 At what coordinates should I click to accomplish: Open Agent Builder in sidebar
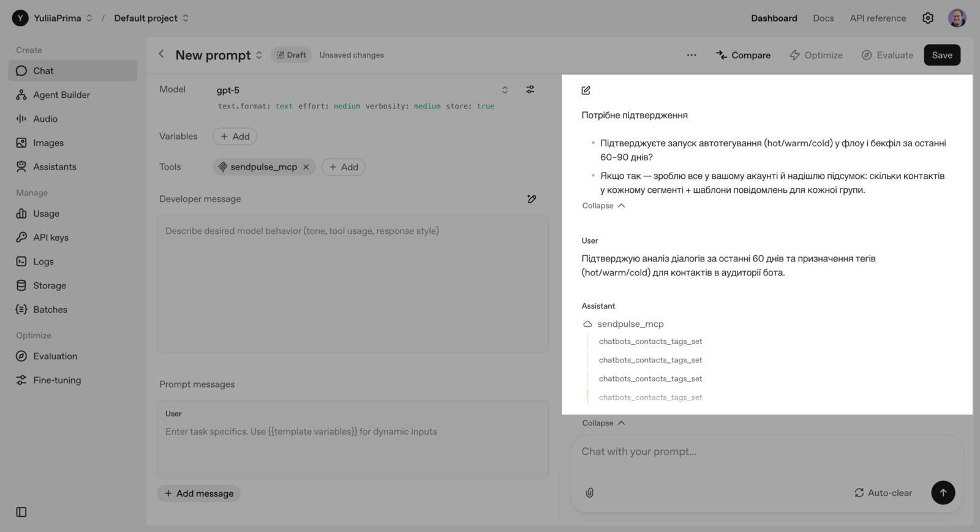[x=61, y=95]
